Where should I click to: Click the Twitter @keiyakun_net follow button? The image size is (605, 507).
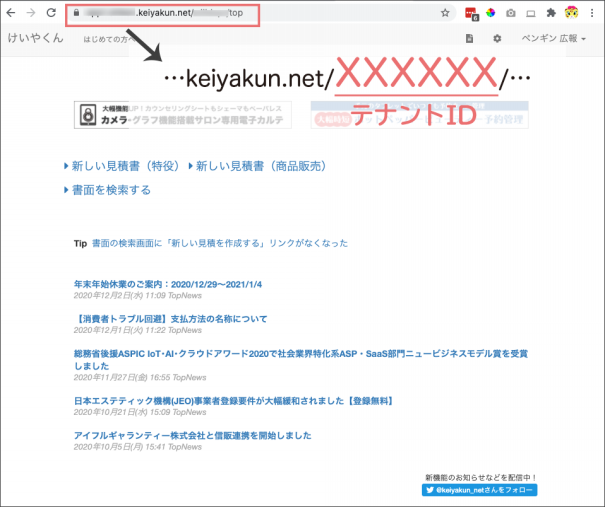[x=479, y=490]
